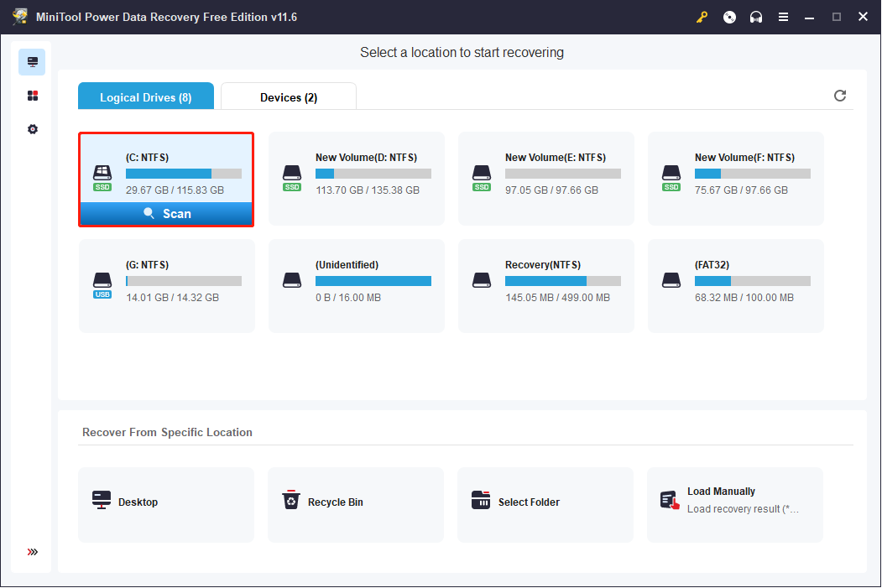Open the bootable media disc icon
This screenshot has height=588, width=882.
pos(729,17)
